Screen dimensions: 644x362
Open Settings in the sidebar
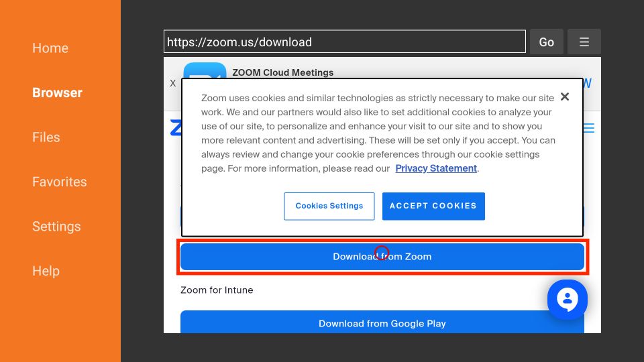[56, 227]
